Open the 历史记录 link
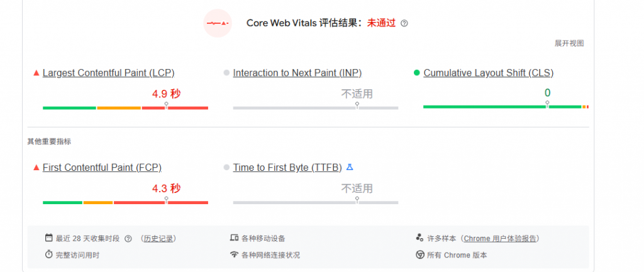644x272 pixels. [x=158, y=239]
